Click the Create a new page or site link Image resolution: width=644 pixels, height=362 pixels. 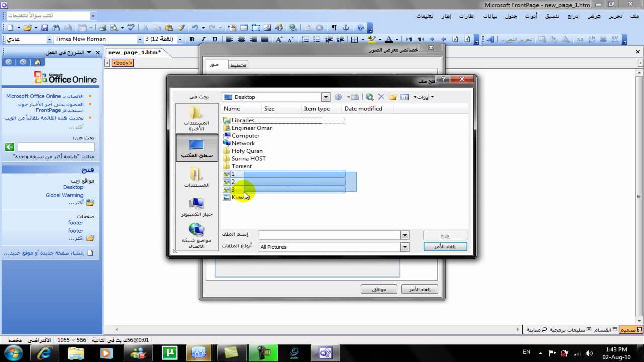point(43,253)
